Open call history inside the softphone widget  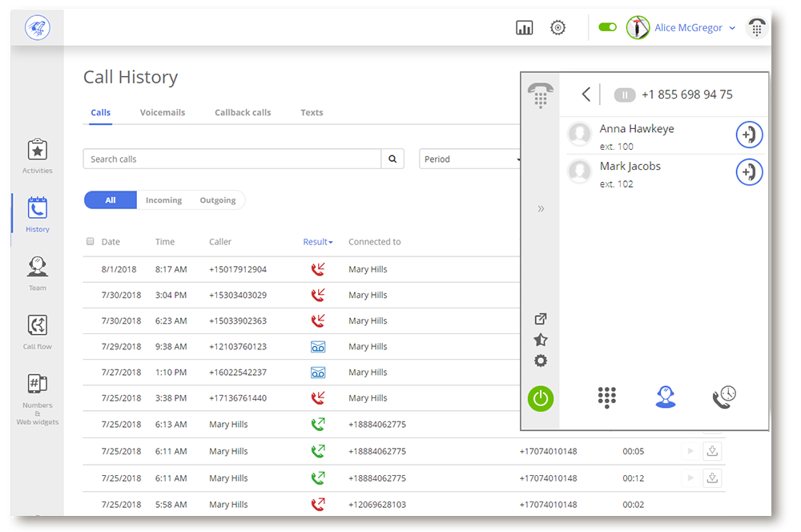click(723, 397)
